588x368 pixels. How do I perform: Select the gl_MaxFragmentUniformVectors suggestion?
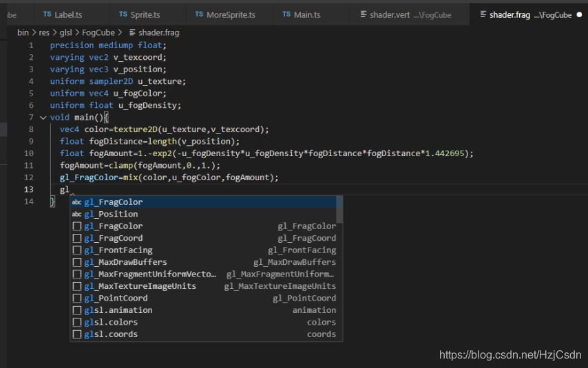coord(203,274)
